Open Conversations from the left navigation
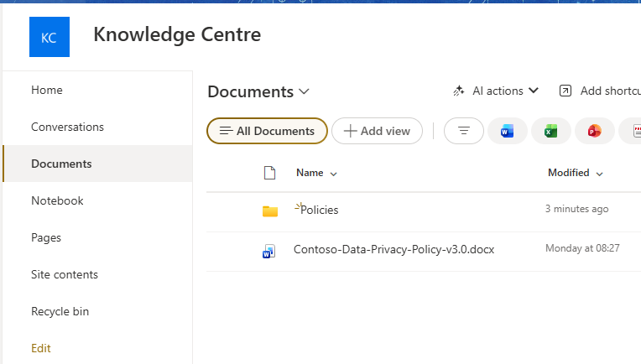 [67, 127]
